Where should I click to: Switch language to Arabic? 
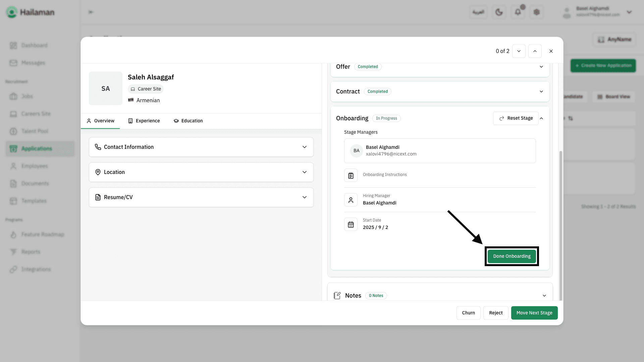click(x=478, y=12)
